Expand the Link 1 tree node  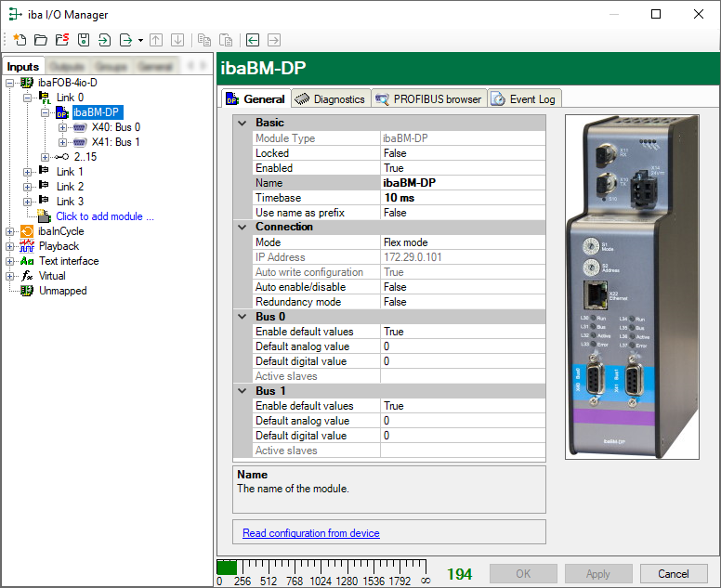27,172
